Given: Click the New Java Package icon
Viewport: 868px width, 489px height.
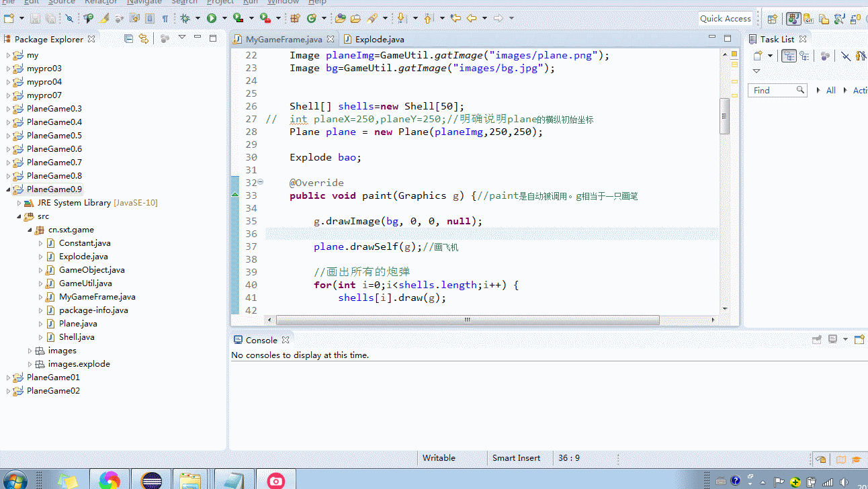Looking at the screenshot, I should pos(295,19).
